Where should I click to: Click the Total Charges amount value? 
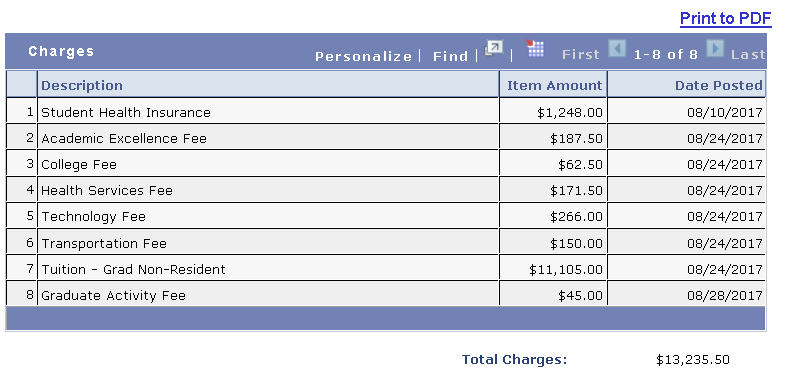click(x=693, y=359)
